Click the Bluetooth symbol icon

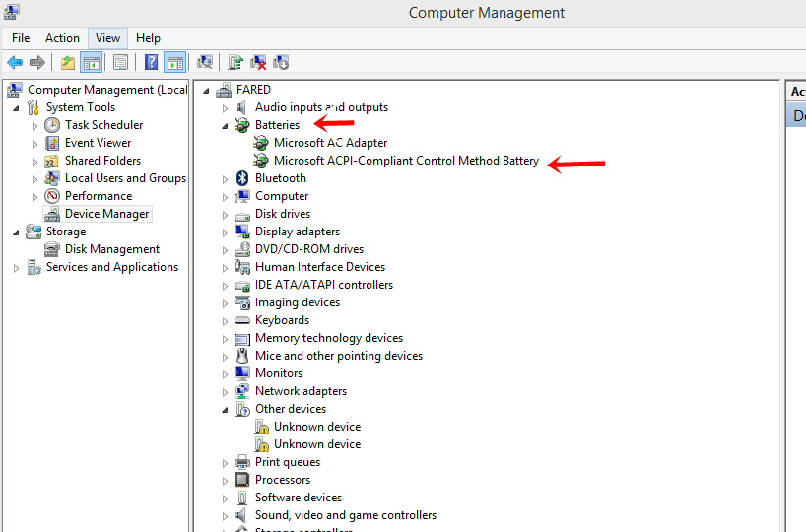tap(242, 178)
